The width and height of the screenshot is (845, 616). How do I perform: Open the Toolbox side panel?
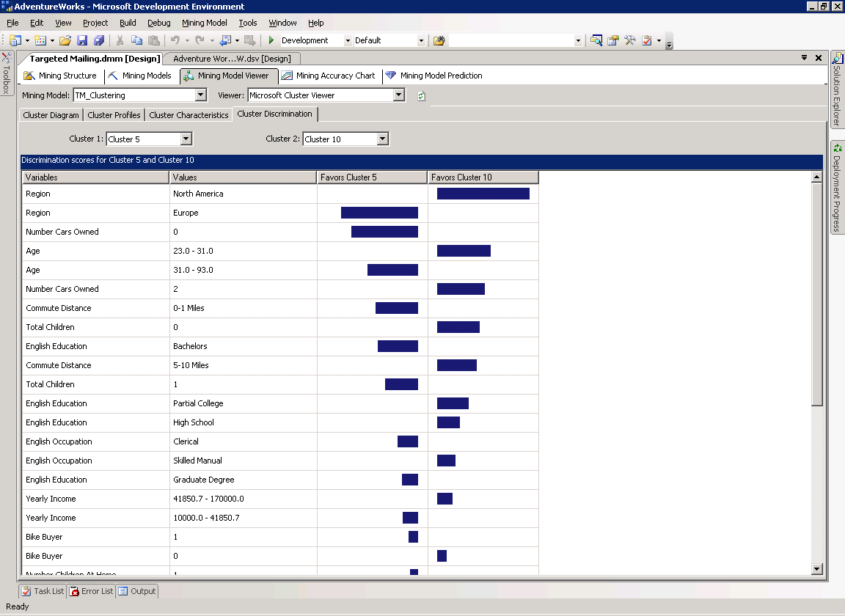coord(7,73)
